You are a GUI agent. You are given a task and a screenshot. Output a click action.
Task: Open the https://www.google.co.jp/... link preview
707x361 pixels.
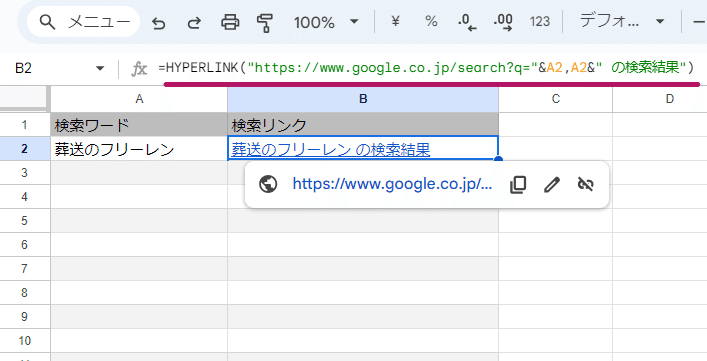coord(392,184)
